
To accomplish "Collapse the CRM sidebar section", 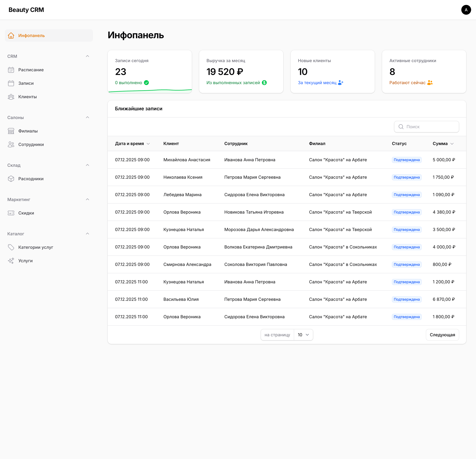I will (x=87, y=56).
